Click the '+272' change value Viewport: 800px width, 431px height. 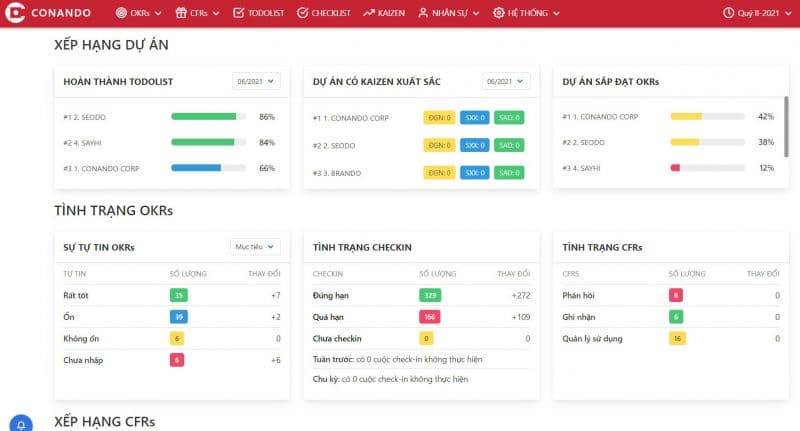[520, 295]
